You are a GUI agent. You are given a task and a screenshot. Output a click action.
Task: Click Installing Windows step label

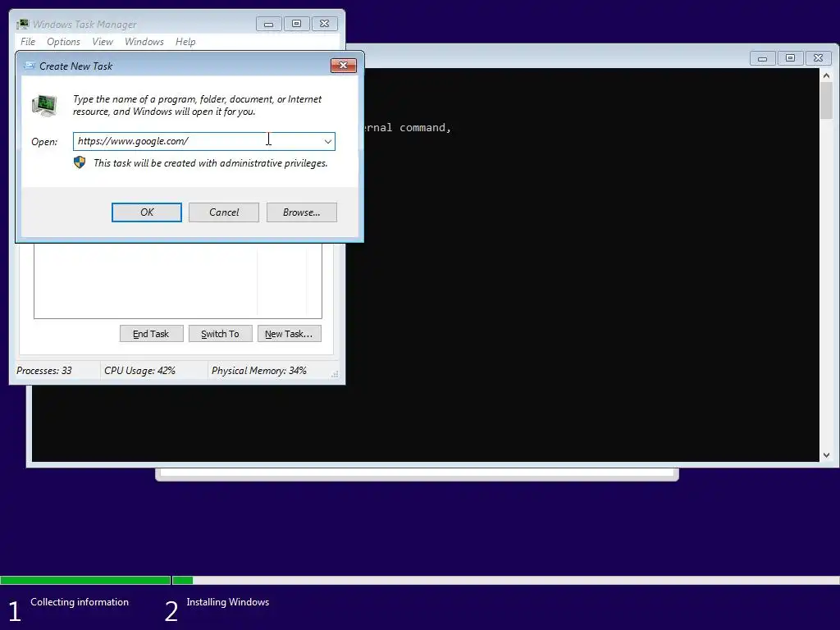click(228, 602)
